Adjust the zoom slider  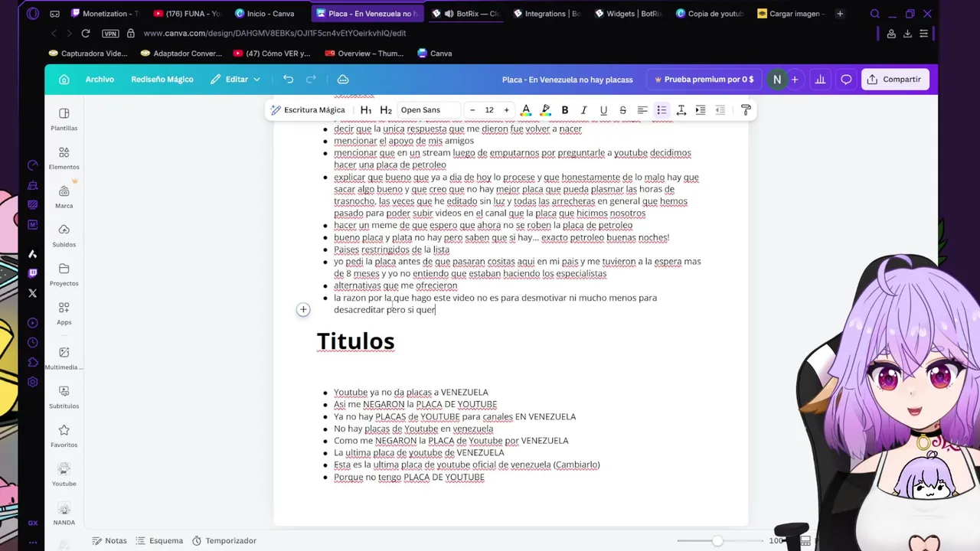coord(717,541)
